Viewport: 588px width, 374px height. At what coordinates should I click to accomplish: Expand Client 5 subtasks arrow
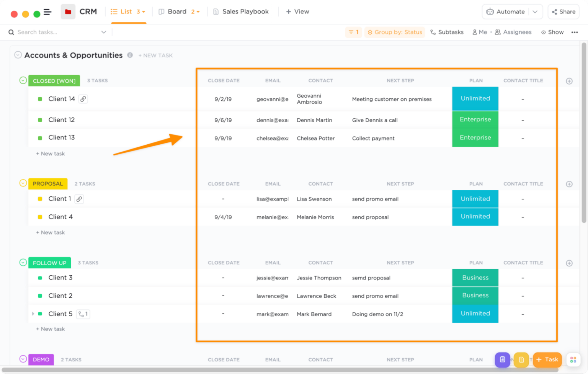click(33, 314)
